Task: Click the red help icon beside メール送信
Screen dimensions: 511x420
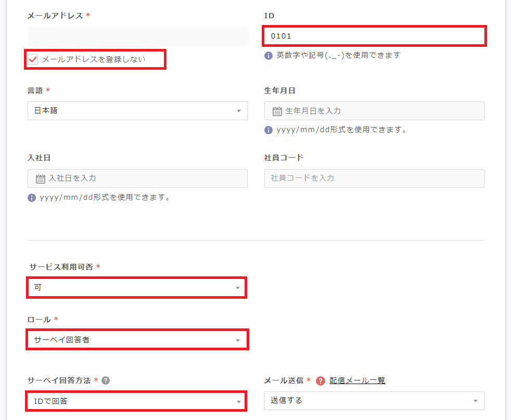Action: pyautogui.click(x=321, y=380)
